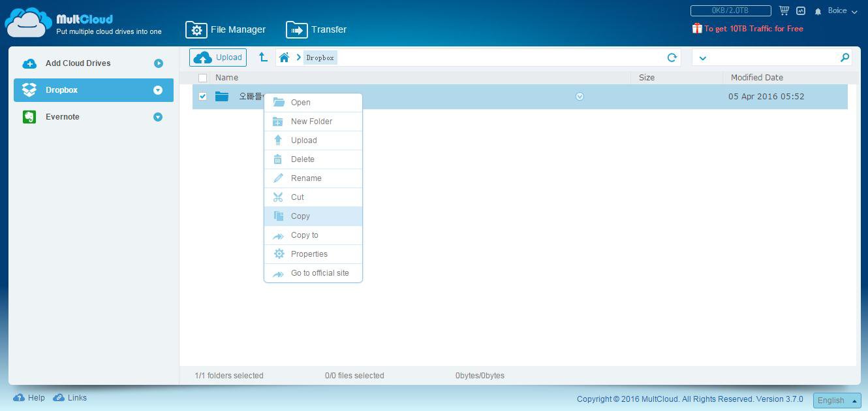Click the Size column header
Screen dimensions: 868x411
point(647,77)
